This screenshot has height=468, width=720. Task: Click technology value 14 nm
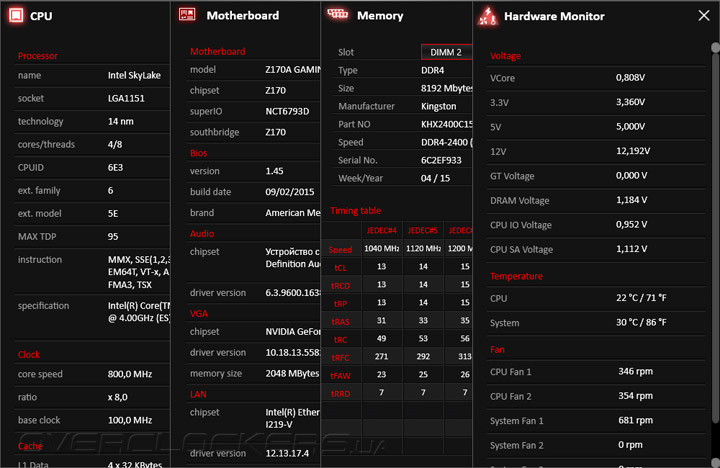120,121
